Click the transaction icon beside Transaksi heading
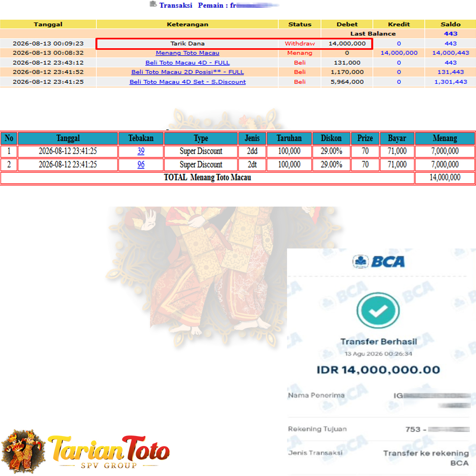476x476 pixels. tap(153, 4)
